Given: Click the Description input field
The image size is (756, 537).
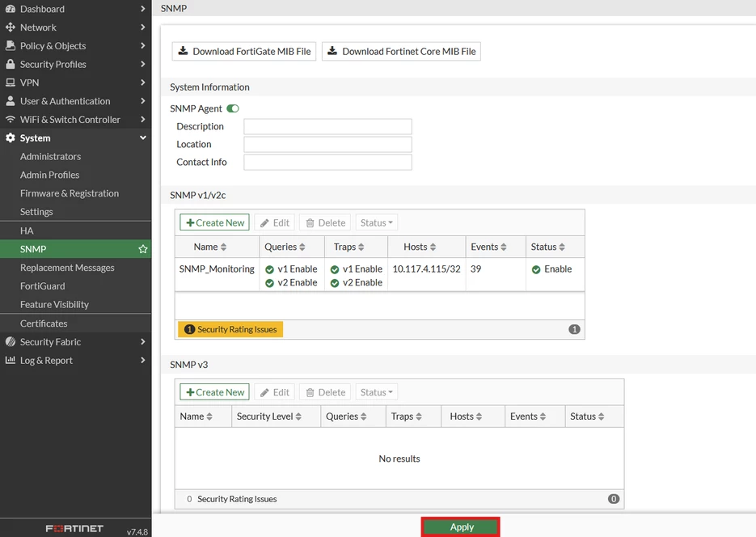Looking at the screenshot, I should 327,126.
